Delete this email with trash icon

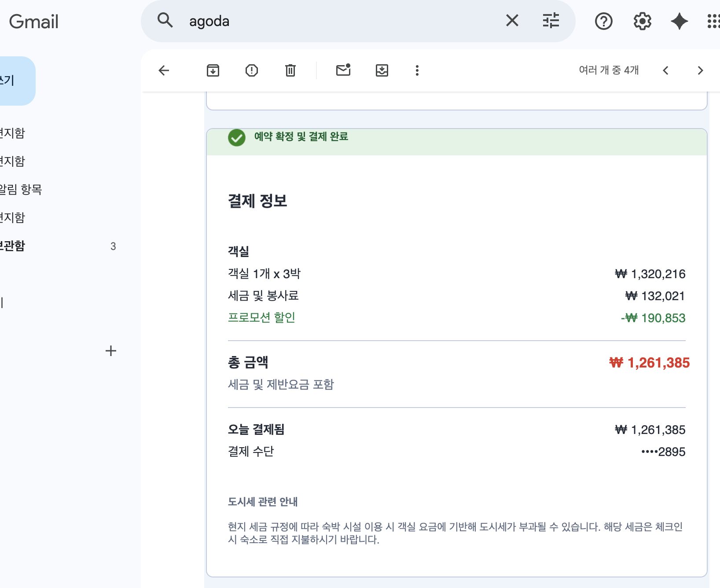[x=290, y=70]
